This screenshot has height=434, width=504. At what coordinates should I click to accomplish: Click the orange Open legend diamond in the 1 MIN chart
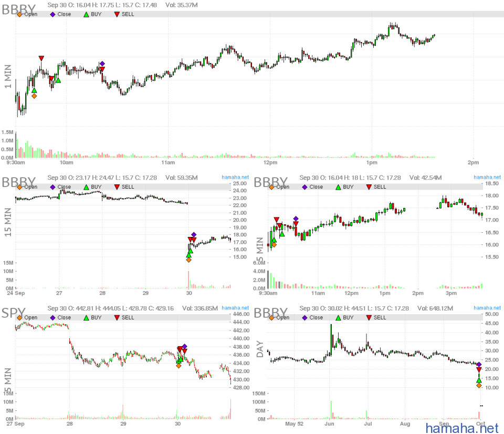click(19, 14)
